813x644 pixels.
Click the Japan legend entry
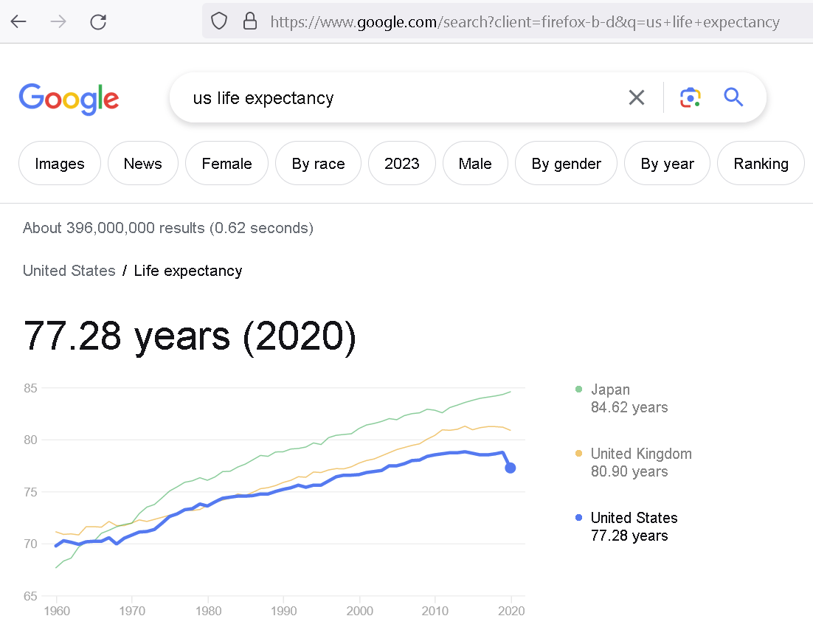click(x=622, y=398)
